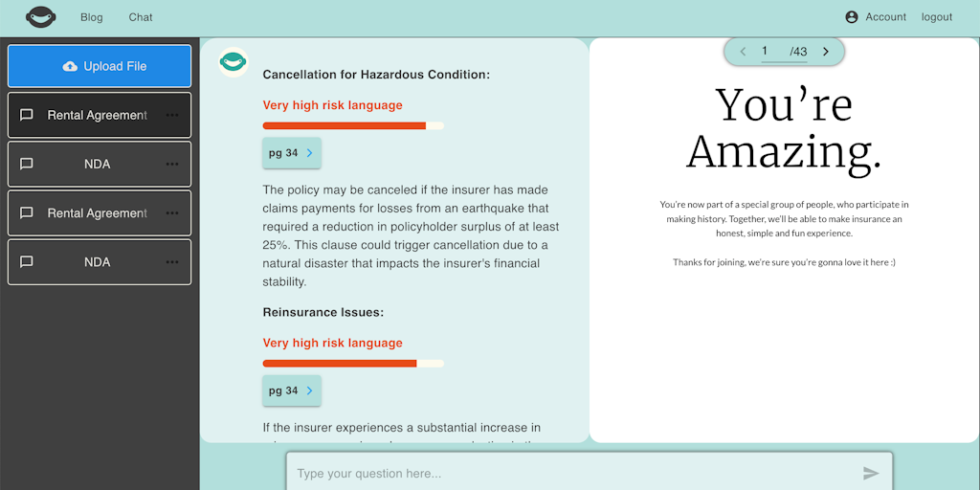The width and height of the screenshot is (980, 490).
Task: Jump to pg 34 under Hazardous Condition
Action: tap(291, 153)
